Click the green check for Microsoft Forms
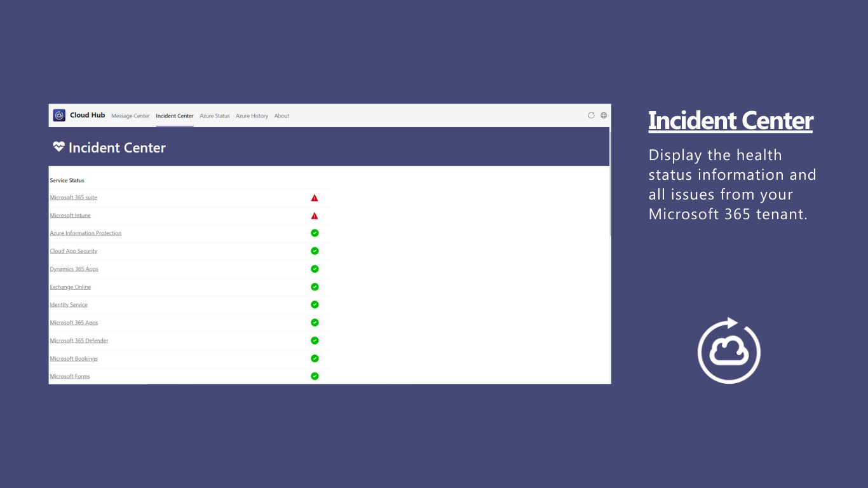The width and height of the screenshot is (868, 488). [x=315, y=376]
